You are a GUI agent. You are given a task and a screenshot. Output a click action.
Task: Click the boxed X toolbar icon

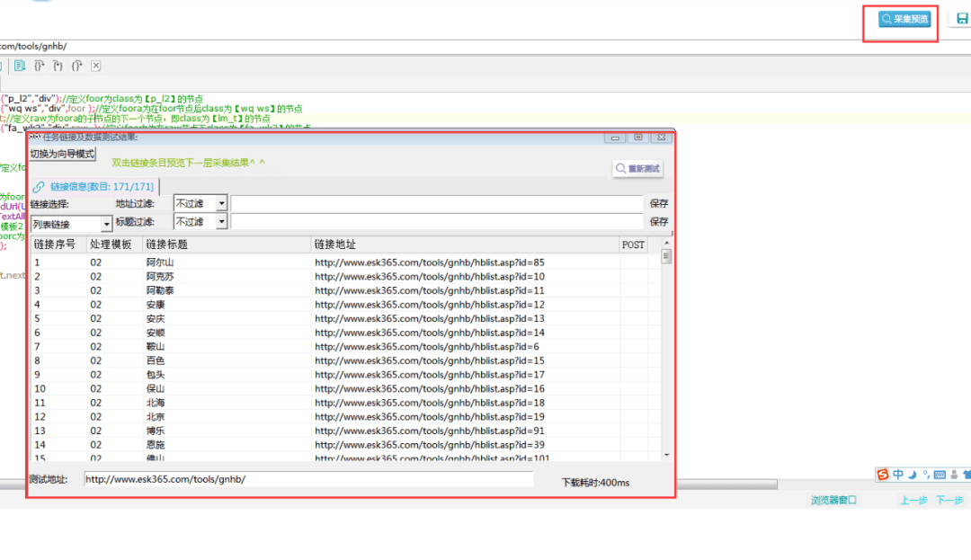click(x=96, y=66)
